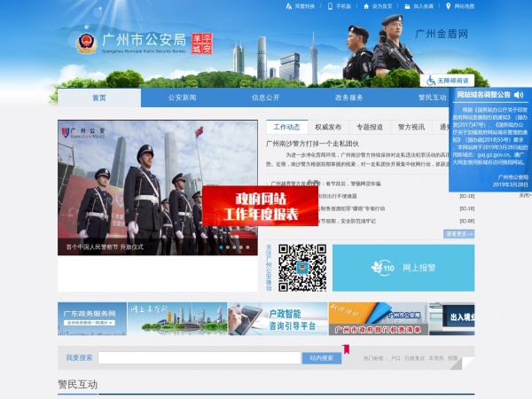Click the 无障碍阅读 accessibility button
Image resolution: width=532 pixels, height=399 pixels.
[447, 81]
